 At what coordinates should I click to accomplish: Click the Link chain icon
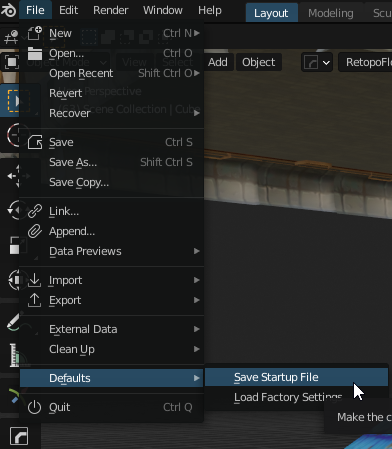35,211
